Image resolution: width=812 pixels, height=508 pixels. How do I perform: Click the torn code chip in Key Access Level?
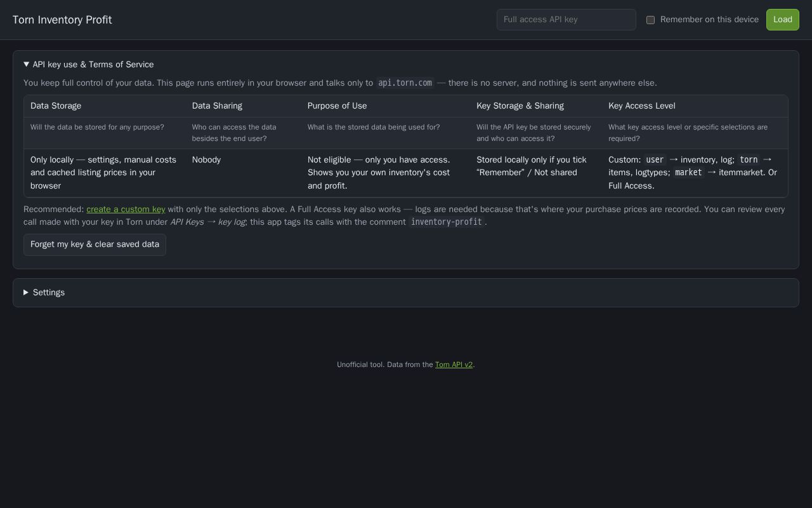(749, 160)
